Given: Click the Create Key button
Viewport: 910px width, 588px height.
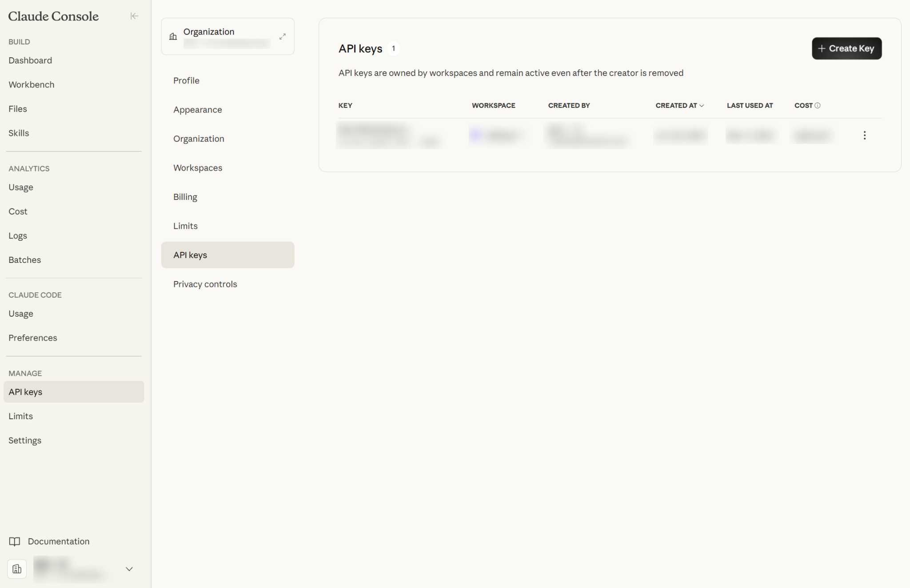Looking at the screenshot, I should pyautogui.click(x=846, y=48).
